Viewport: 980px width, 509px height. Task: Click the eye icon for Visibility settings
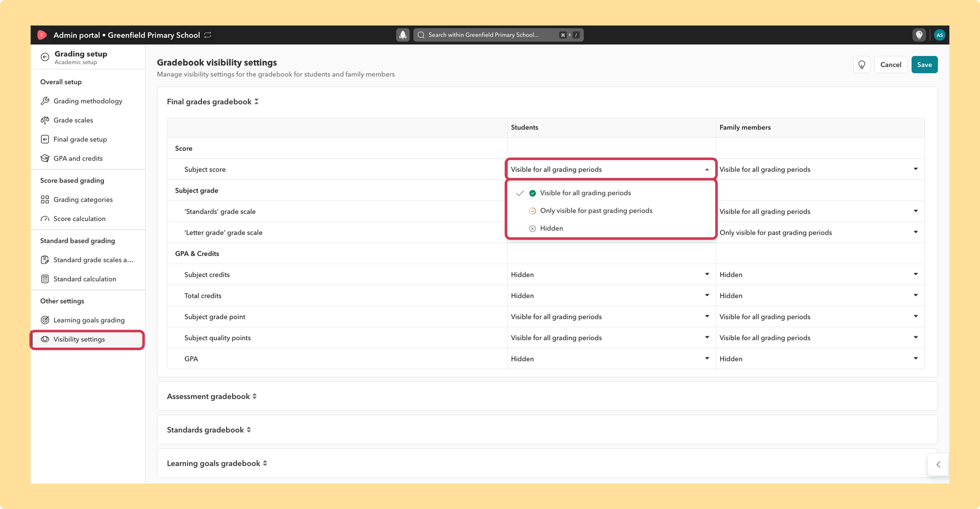(45, 339)
